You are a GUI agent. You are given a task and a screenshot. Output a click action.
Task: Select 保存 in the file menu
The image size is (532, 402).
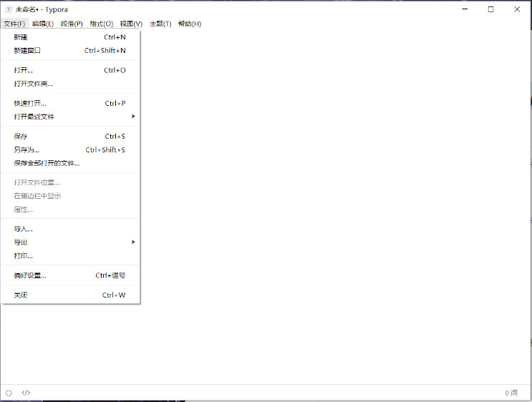click(71, 136)
